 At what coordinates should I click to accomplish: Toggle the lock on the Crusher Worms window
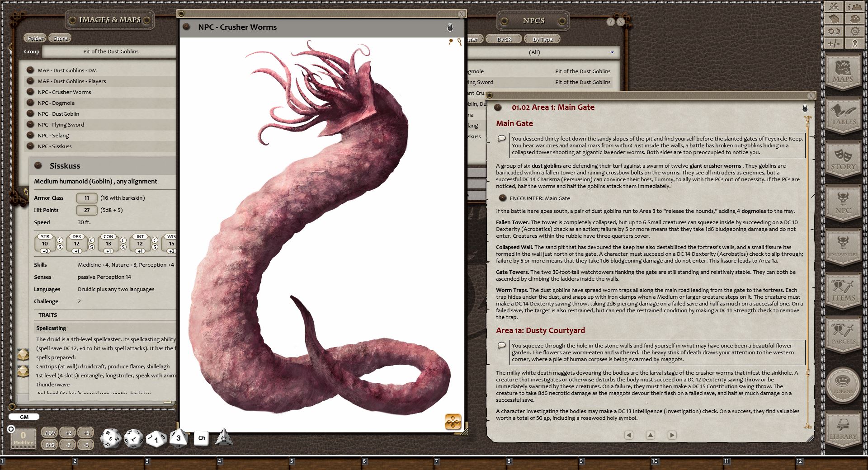click(x=450, y=28)
